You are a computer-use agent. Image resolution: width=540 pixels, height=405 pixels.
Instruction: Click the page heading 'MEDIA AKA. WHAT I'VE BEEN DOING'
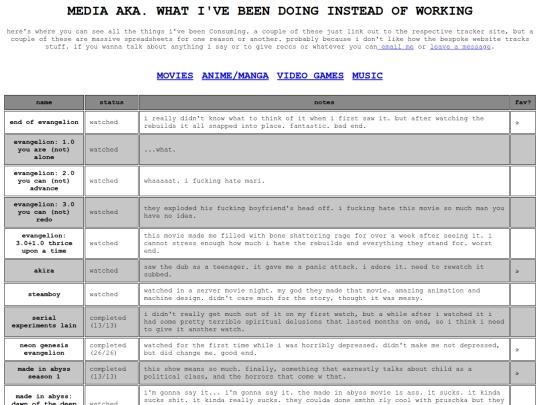(270, 11)
